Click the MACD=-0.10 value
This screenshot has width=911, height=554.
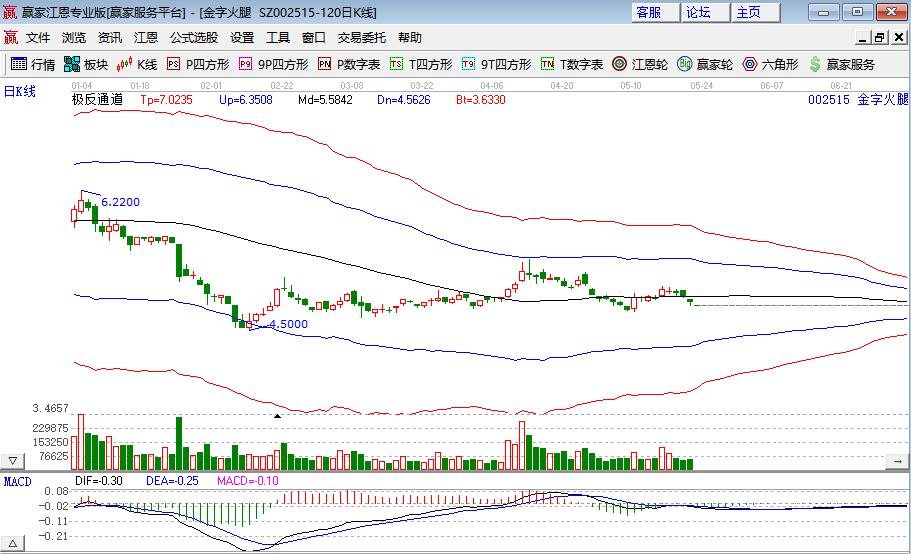248,481
